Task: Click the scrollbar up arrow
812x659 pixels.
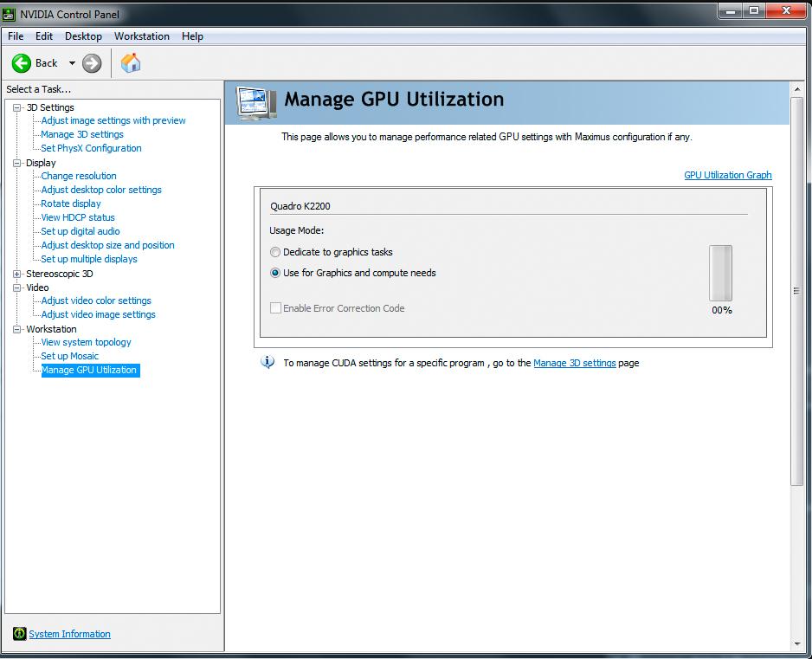Action: pyautogui.click(x=796, y=90)
